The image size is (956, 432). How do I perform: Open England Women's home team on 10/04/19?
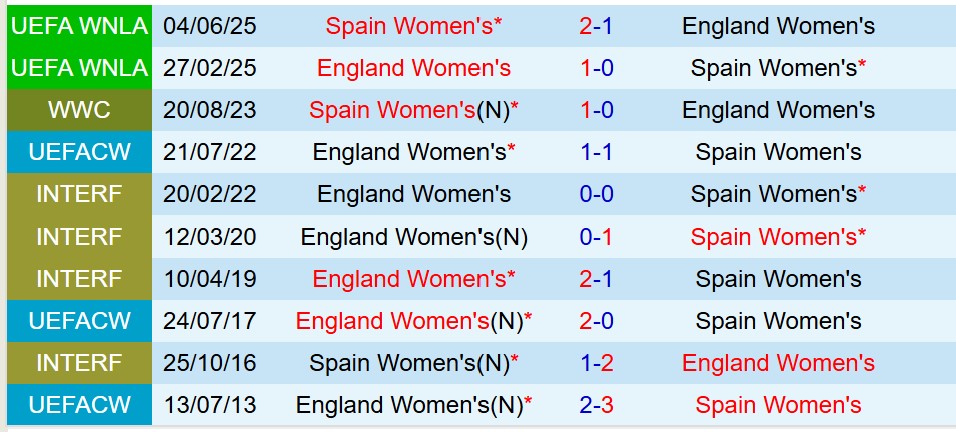pos(414,279)
